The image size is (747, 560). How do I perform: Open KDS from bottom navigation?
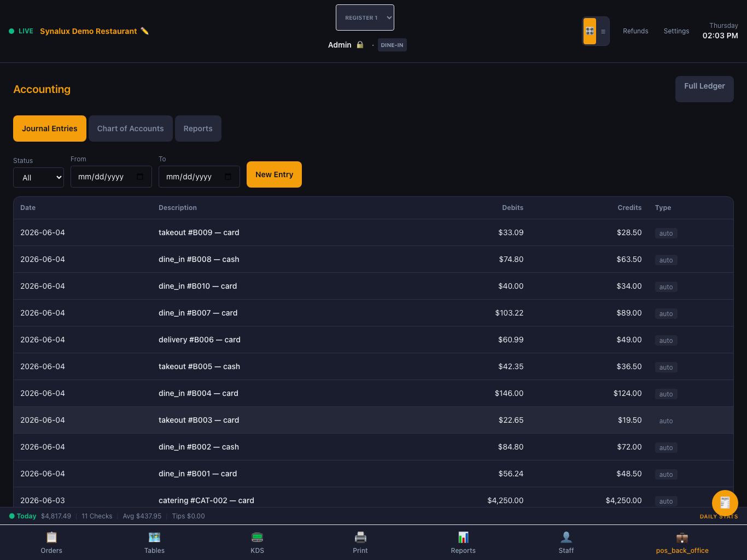(258, 542)
